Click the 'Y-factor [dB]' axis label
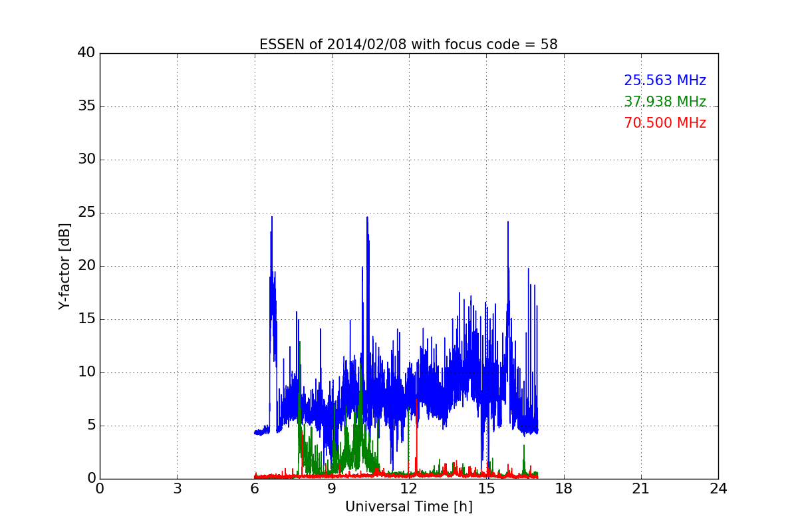Screen dimensions: 798x532 coord(64,266)
